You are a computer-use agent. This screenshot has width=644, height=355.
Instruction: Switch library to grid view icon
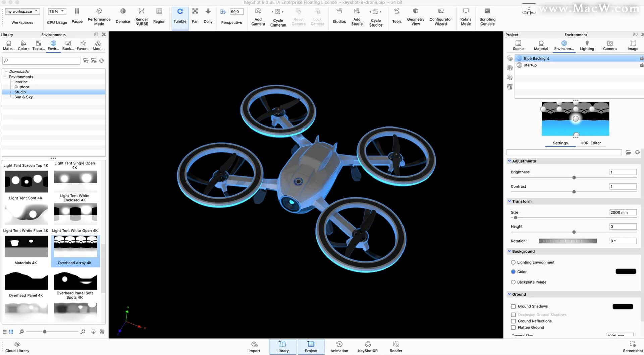(x=11, y=332)
